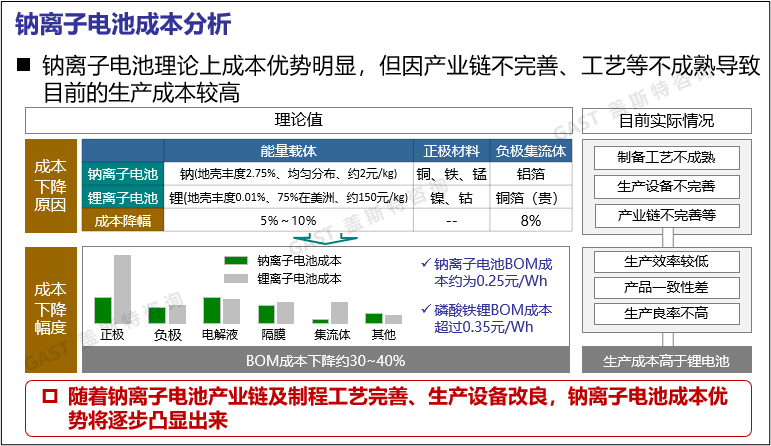This screenshot has height=446, width=771.
Task: Select the tall gray 正极 bar
Action: (x=122, y=289)
